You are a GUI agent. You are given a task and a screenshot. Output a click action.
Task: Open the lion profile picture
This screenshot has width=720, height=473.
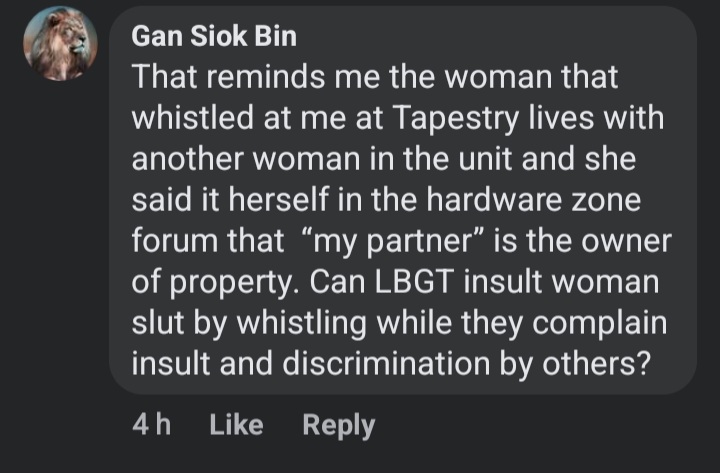click(x=60, y=44)
